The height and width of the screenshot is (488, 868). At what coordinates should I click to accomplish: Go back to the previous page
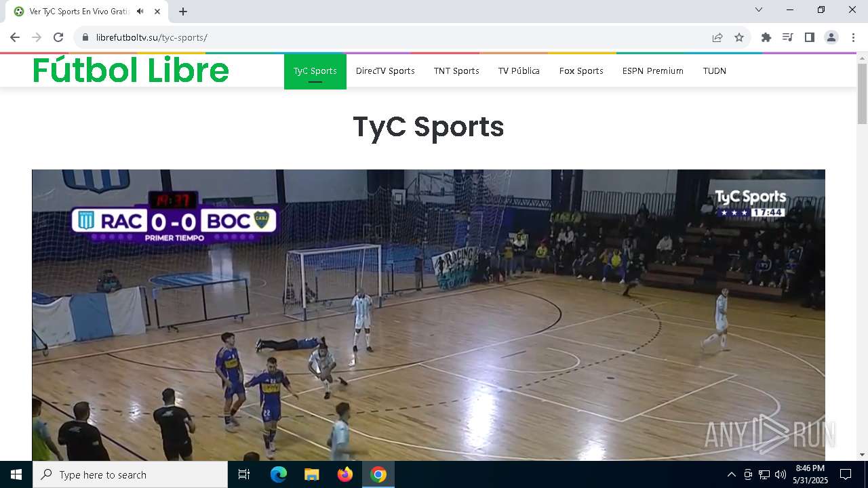tap(15, 37)
